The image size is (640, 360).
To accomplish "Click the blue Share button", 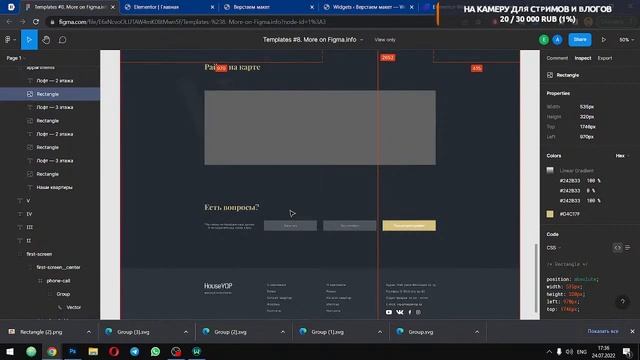I will point(580,40).
